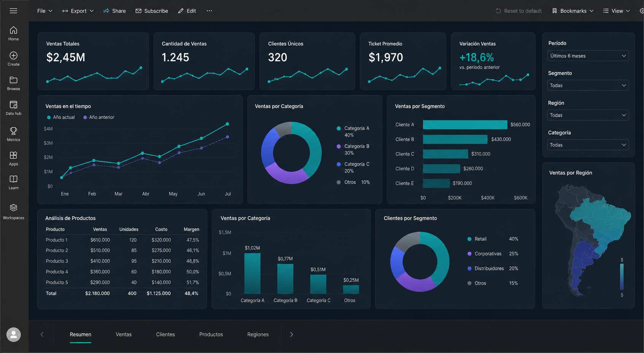The image size is (644, 353).
Task: Click the +18,6% variation value
Action: (x=477, y=57)
